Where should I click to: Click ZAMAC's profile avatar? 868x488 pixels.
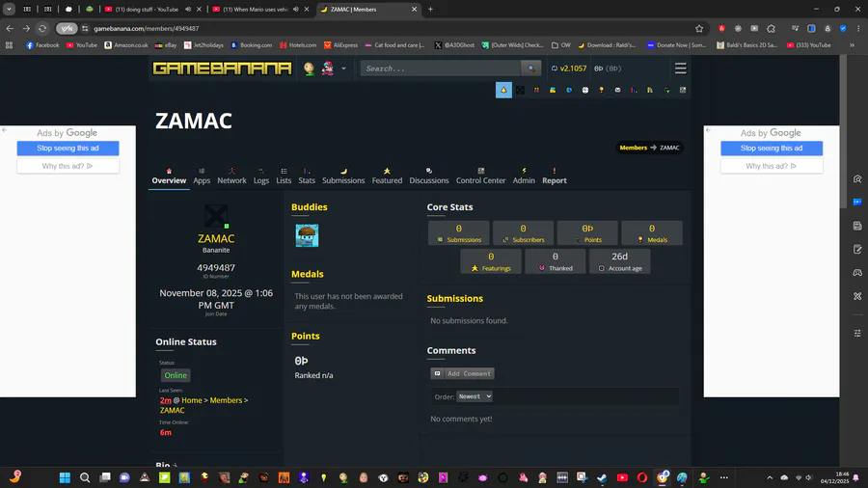[216, 216]
